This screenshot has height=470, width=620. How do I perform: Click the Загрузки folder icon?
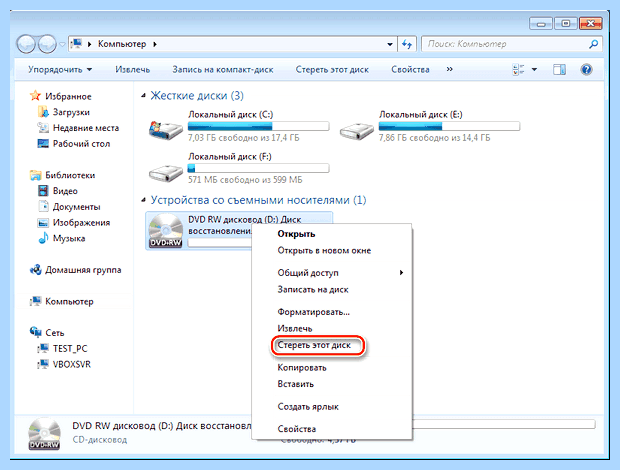(43, 112)
